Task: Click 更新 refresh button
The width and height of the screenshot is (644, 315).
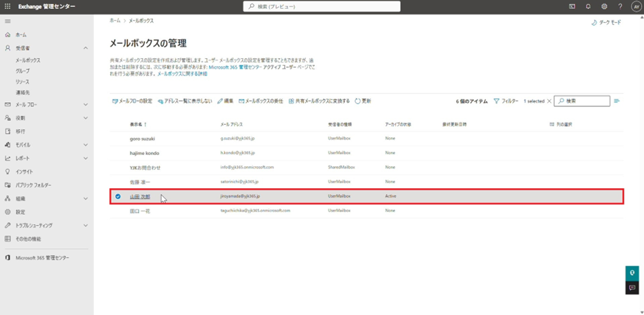Action: pos(363,101)
